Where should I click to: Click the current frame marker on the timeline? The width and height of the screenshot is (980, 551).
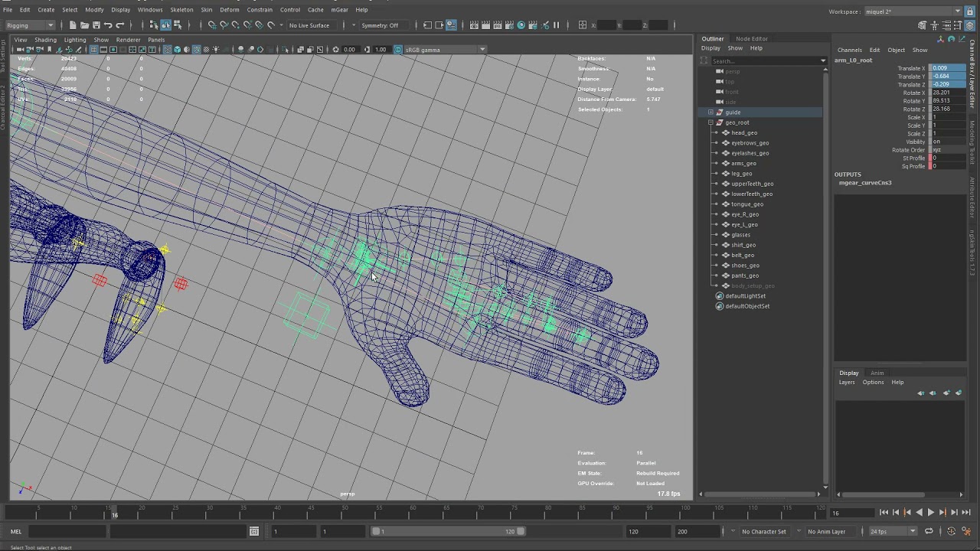[115, 513]
